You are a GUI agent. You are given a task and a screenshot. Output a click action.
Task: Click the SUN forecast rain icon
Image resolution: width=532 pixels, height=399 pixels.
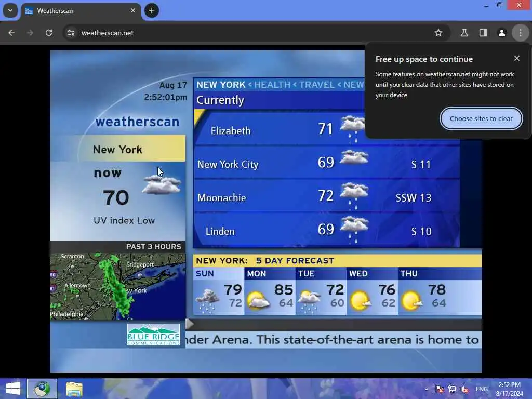[x=207, y=300]
